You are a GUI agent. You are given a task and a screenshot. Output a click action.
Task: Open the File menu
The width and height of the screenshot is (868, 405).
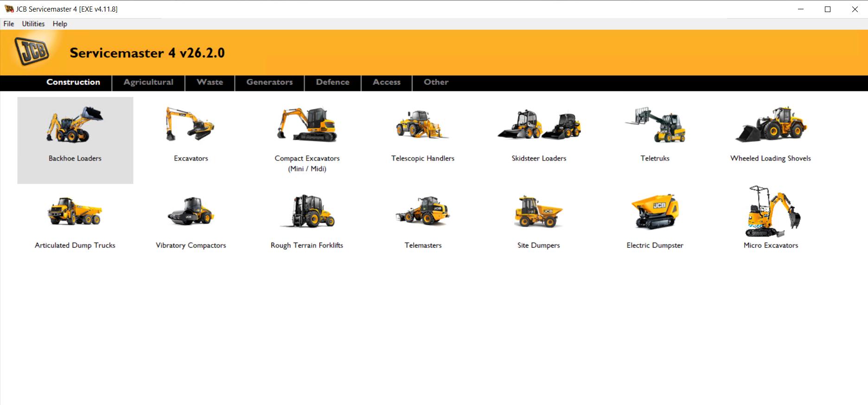click(9, 24)
